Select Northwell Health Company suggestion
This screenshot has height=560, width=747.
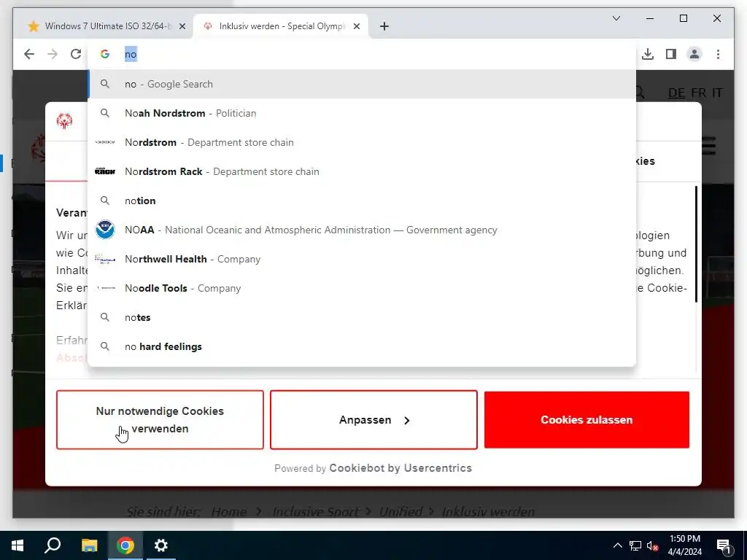pos(362,259)
